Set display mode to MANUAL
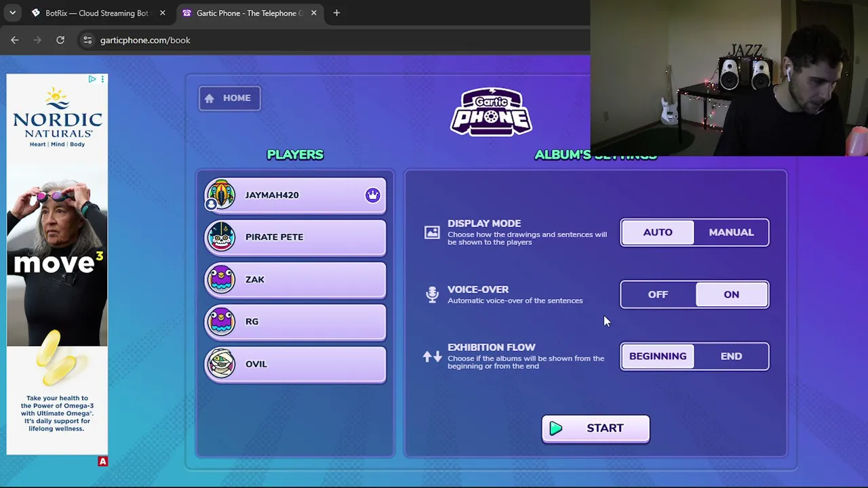Screen dimensions: 868x488 pos(731,232)
